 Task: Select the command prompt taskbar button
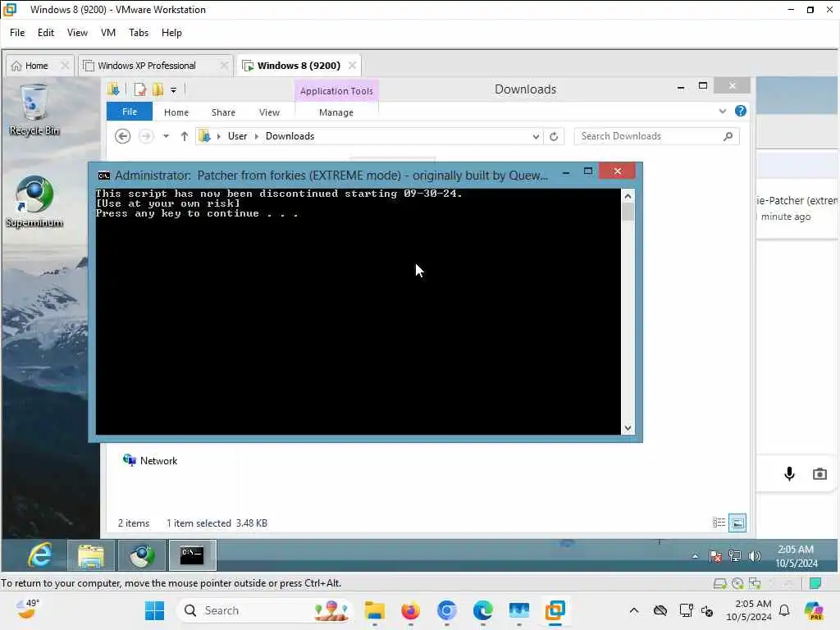click(192, 555)
